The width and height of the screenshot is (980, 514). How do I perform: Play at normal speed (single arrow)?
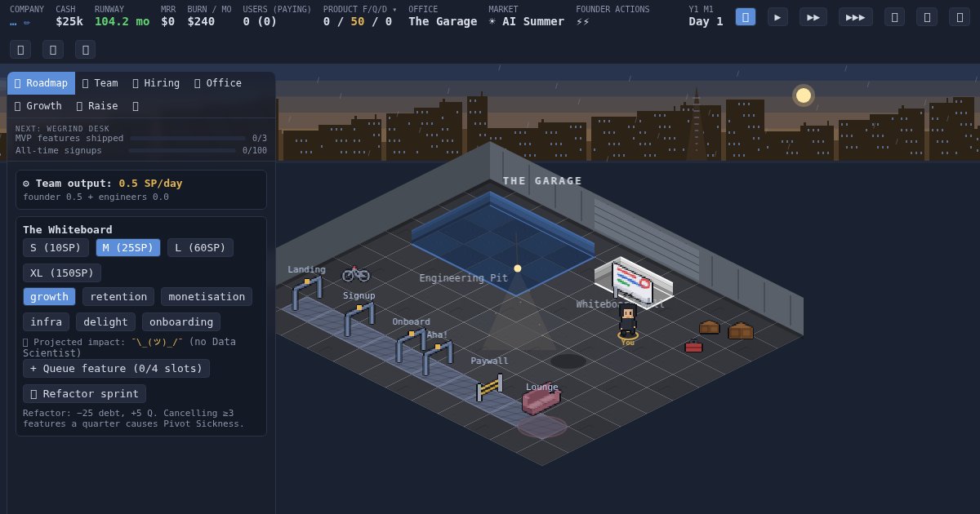[777, 16]
